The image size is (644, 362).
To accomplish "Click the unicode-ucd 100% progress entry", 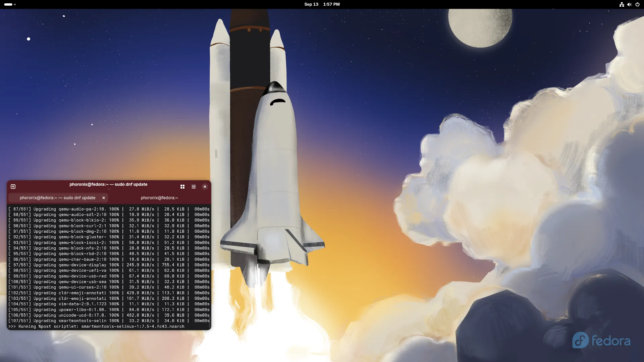I will (x=109, y=315).
